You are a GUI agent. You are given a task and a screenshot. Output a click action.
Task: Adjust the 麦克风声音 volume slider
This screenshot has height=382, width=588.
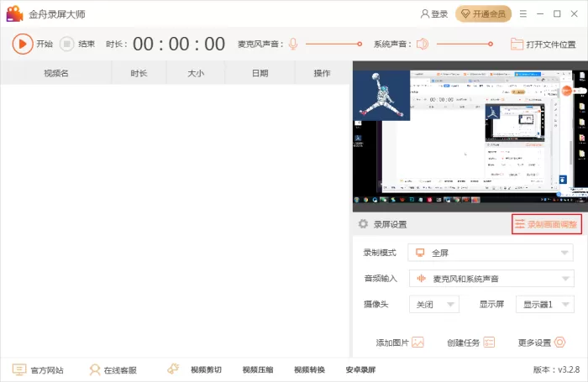click(x=333, y=44)
